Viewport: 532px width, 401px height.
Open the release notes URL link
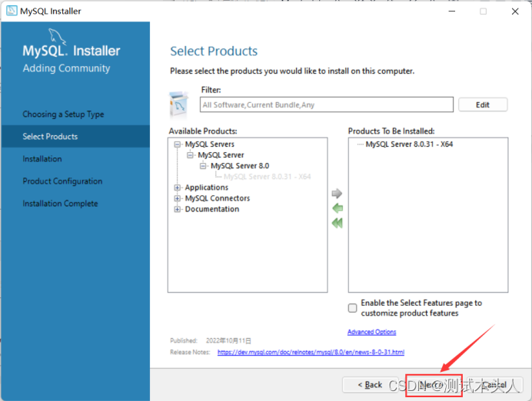click(x=311, y=352)
